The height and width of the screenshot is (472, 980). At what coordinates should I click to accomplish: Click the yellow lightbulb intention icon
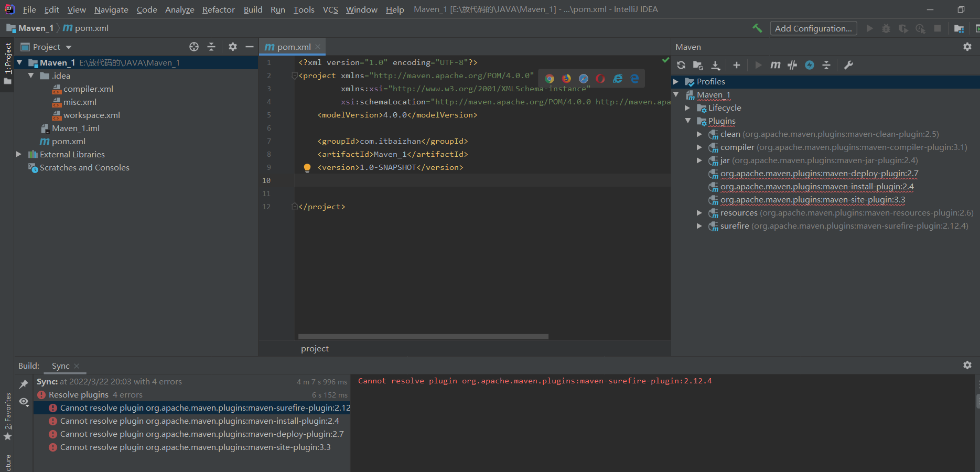(307, 168)
